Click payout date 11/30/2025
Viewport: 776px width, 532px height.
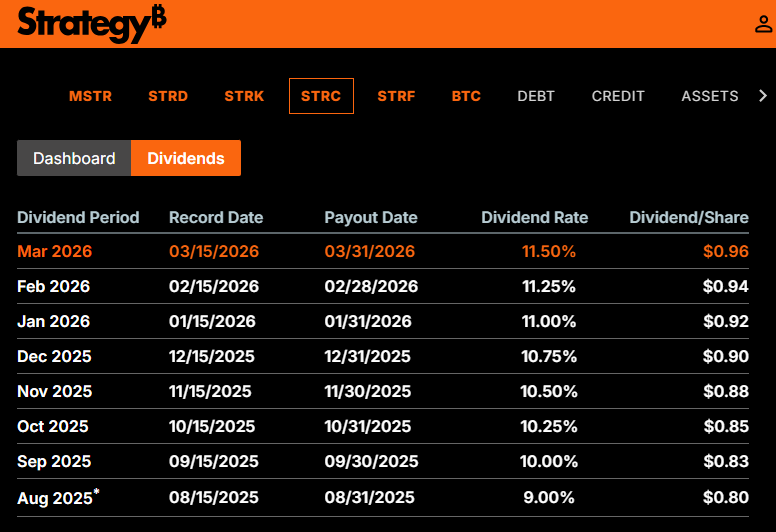pos(368,391)
